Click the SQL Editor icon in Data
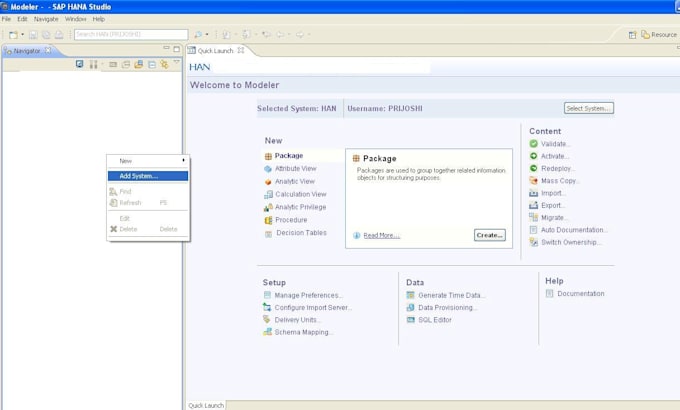This screenshot has width=680, height=410. pos(411,320)
